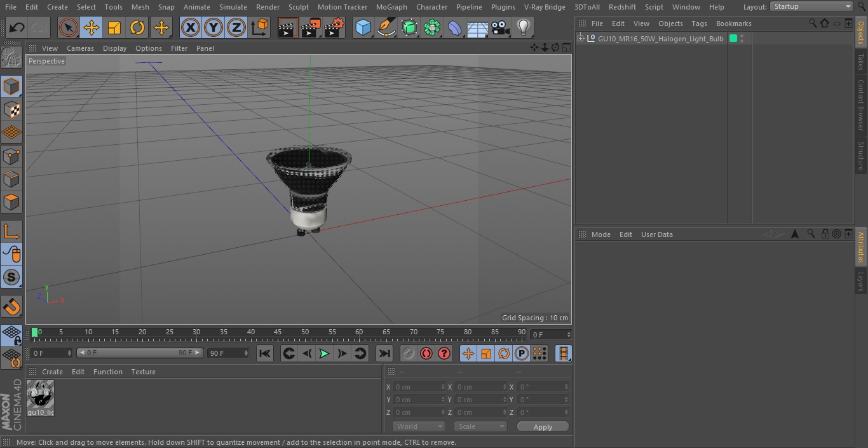Image resolution: width=868 pixels, height=448 pixels.
Task: Switch to Texture mode
Action: tap(11, 109)
